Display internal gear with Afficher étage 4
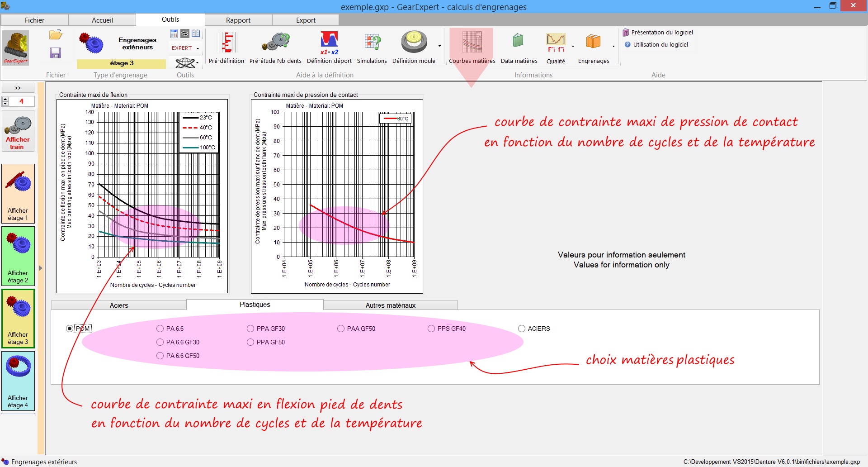 (18, 381)
